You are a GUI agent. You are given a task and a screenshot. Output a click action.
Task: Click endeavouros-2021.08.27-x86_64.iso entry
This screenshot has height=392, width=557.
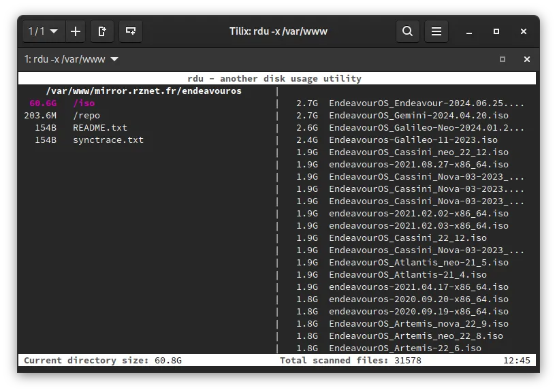tap(418, 164)
